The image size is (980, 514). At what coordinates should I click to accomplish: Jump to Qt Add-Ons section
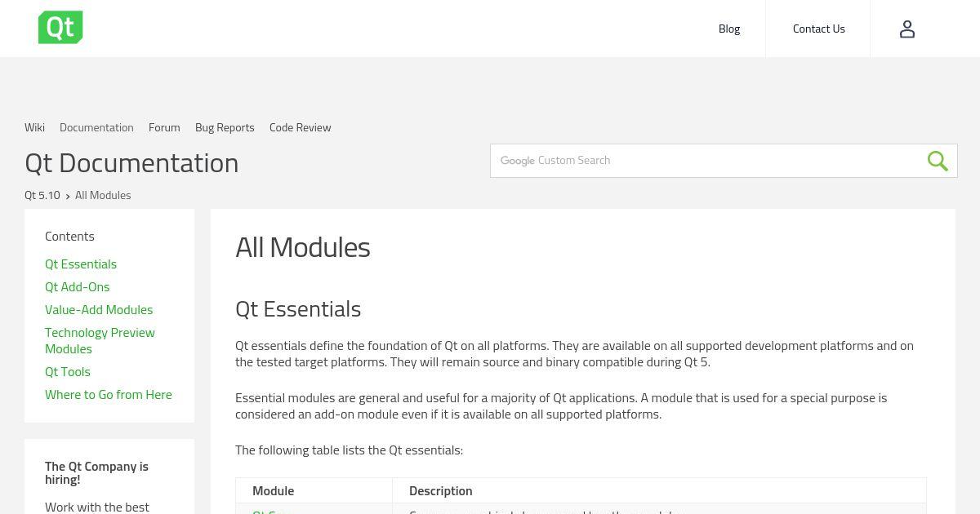(77, 286)
